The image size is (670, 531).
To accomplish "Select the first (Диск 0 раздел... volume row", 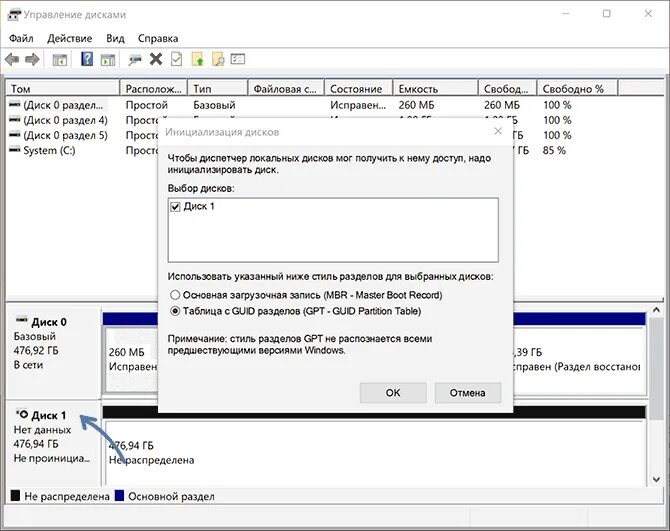I will click(x=63, y=105).
